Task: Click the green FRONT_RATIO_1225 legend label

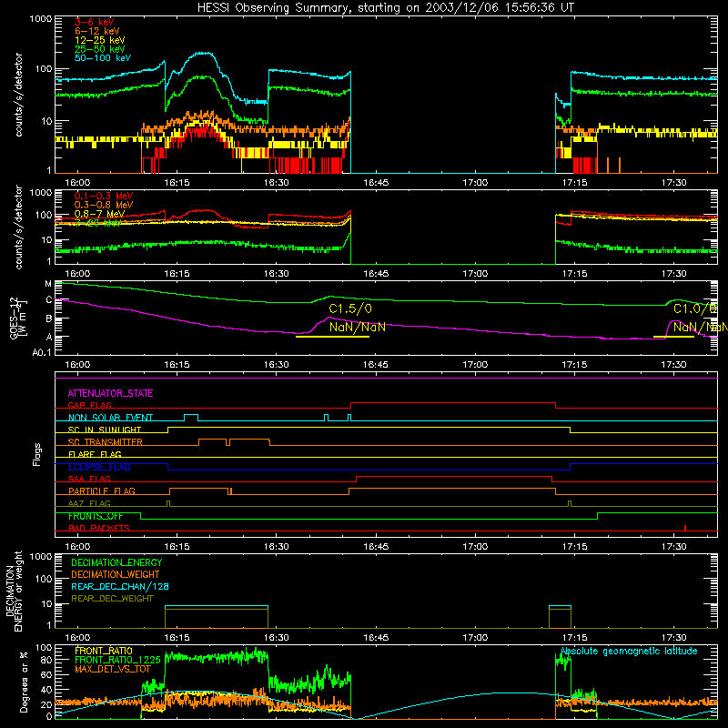Action: pyautogui.click(x=117, y=660)
